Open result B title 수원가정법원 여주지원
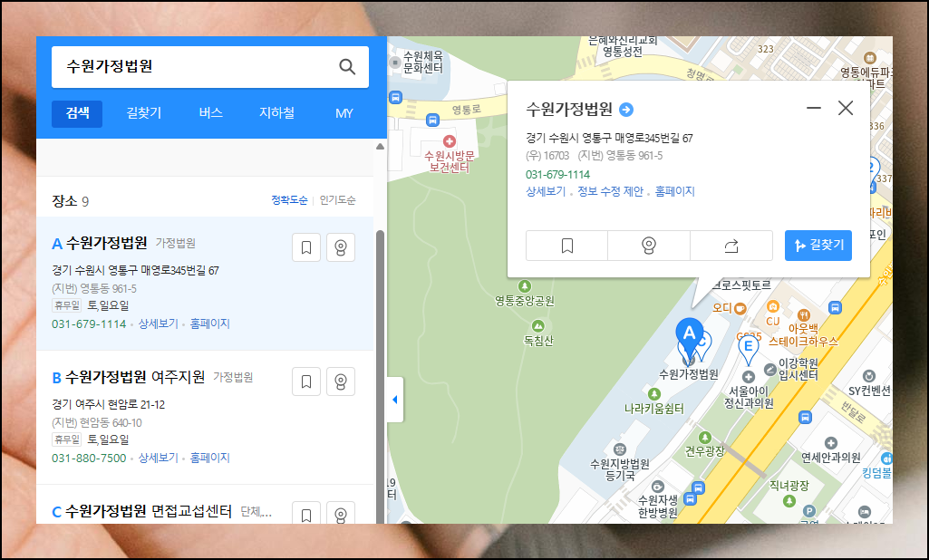Image resolution: width=929 pixels, height=560 pixels. tap(135, 377)
